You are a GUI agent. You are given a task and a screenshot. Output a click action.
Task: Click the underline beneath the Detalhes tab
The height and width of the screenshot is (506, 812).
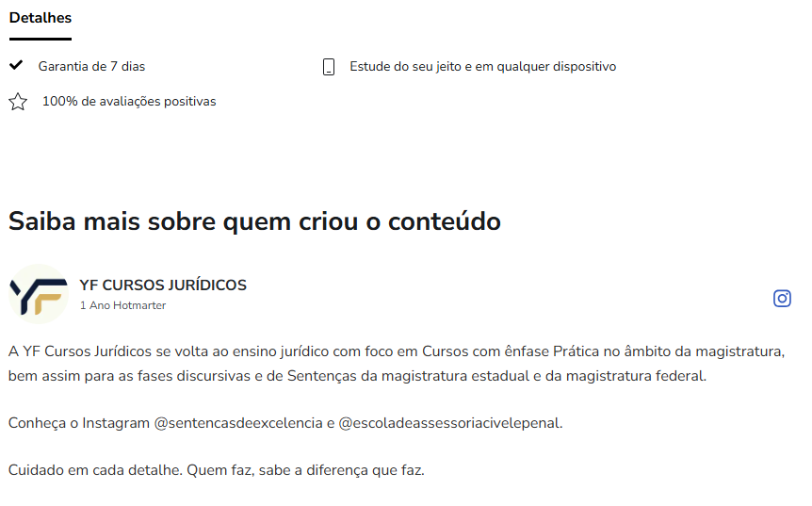(41, 39)
